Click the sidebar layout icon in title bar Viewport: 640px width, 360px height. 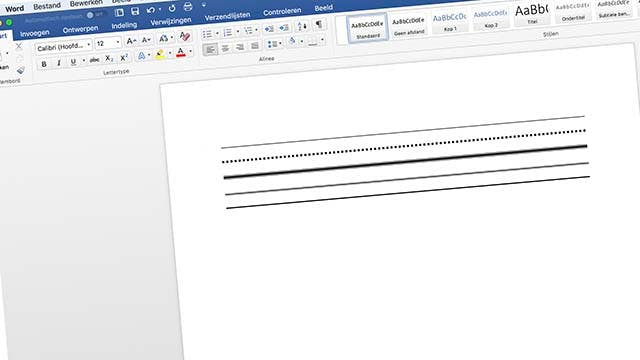click(119, 13)
